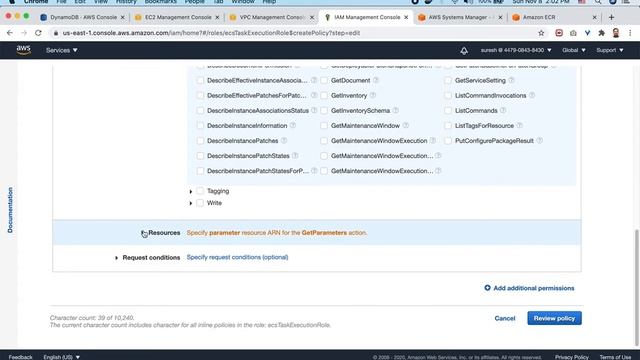Expand the Resources section
The image size is (640, 360).
pyautogui.click(x=143, y=233)
